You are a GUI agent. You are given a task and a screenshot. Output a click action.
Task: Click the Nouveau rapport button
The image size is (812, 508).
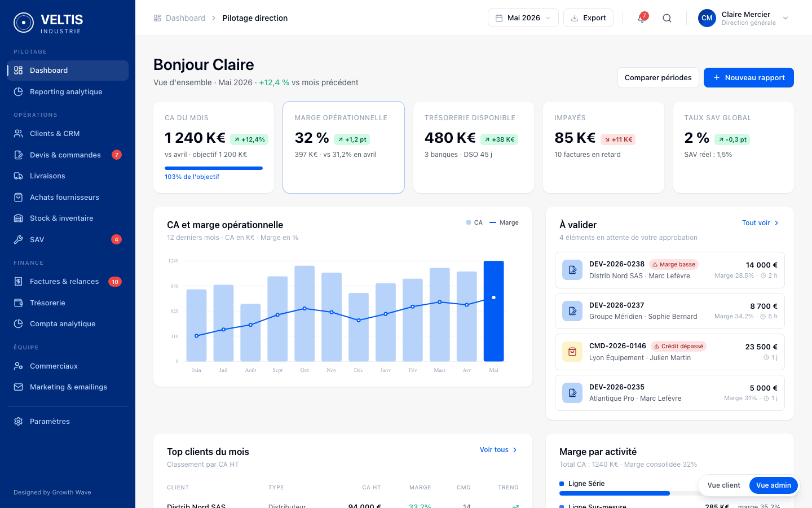(x=749, y=78)
